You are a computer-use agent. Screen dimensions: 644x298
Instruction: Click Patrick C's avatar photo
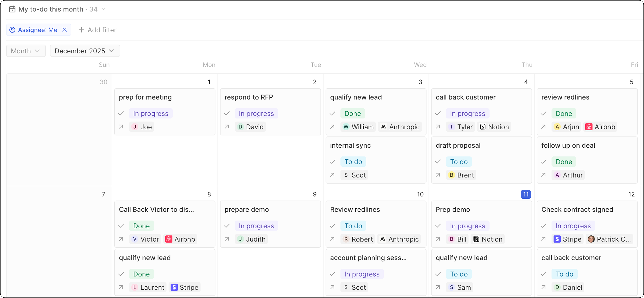pos(591,239)
